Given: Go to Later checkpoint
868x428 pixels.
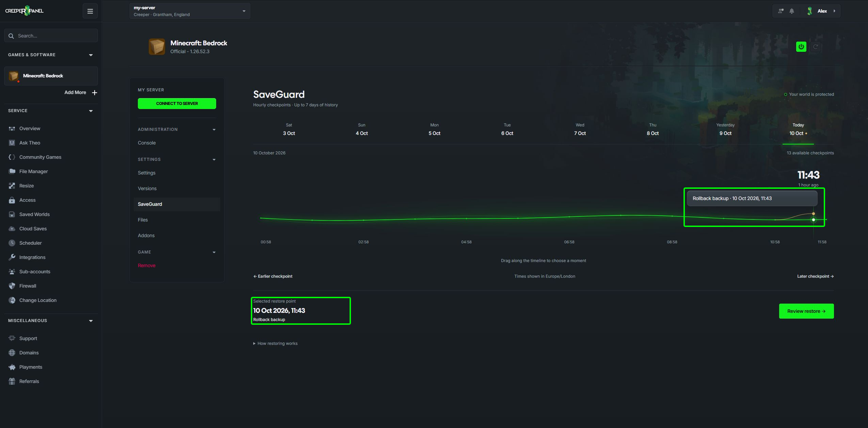Looking at the screenshot, I should [x=815, y=276].
